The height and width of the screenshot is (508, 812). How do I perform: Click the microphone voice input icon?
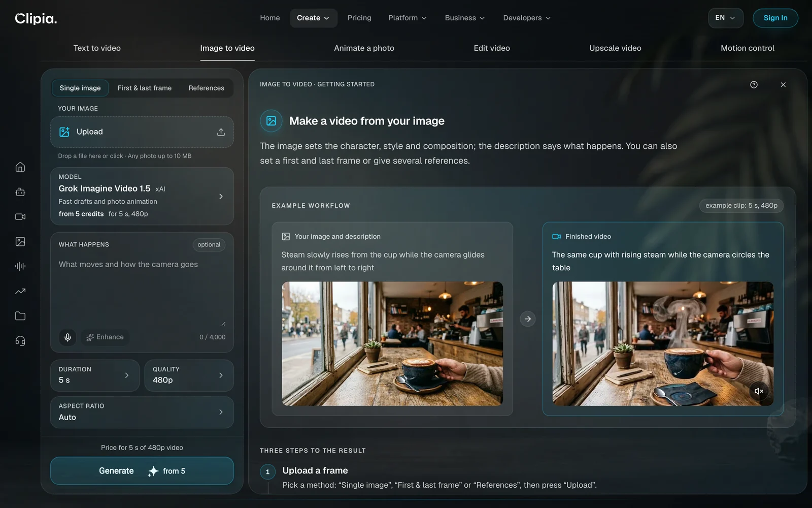pyautogui.click(x=67, y=337)
